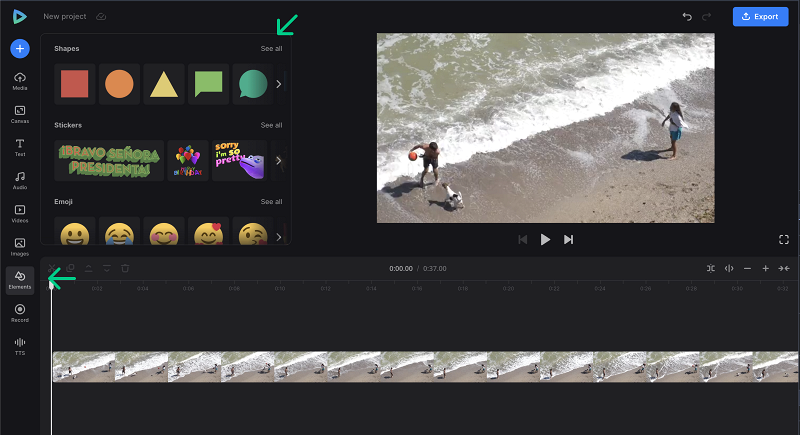Select the beach video clip on the timeline
This screenshot has width=800, height=435.
pos(426,367)
